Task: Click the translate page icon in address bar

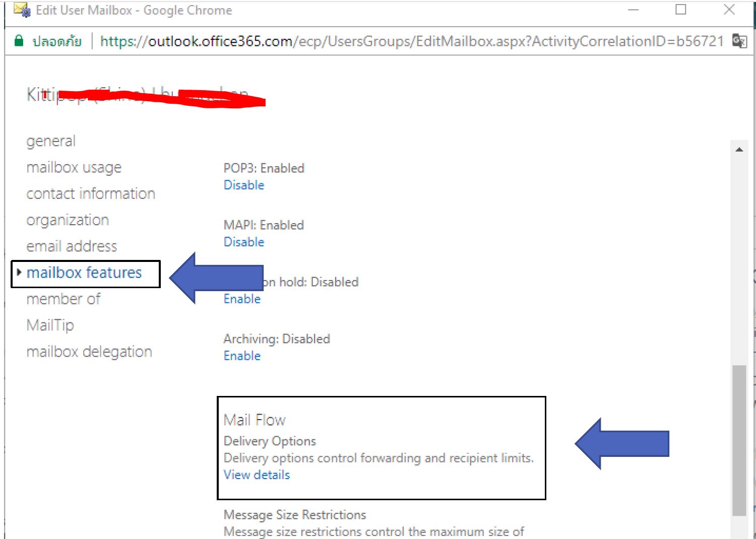Action: pos(739,41)
